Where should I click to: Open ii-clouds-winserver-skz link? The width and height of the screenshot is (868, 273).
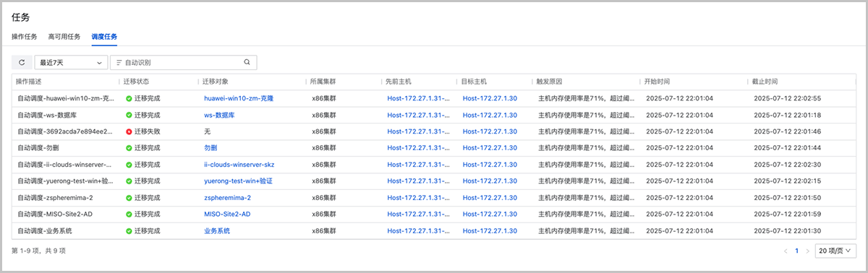(239, 165)
